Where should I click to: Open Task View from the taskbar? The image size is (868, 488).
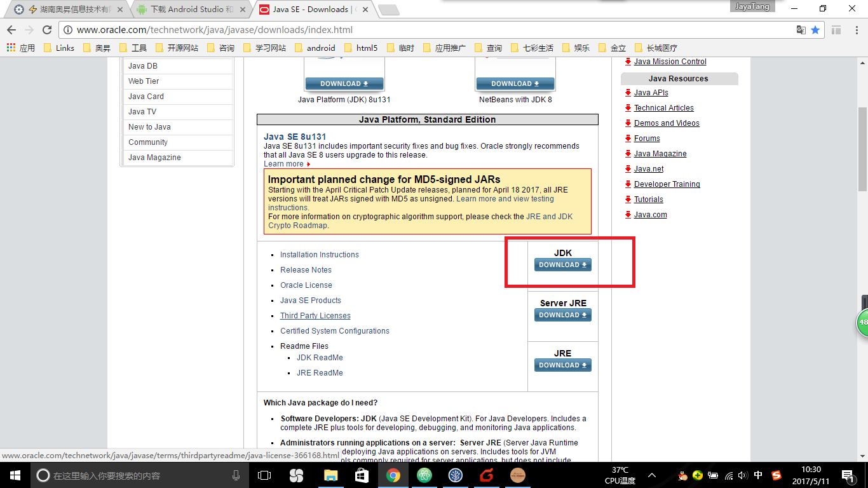(x=264, y=475)
